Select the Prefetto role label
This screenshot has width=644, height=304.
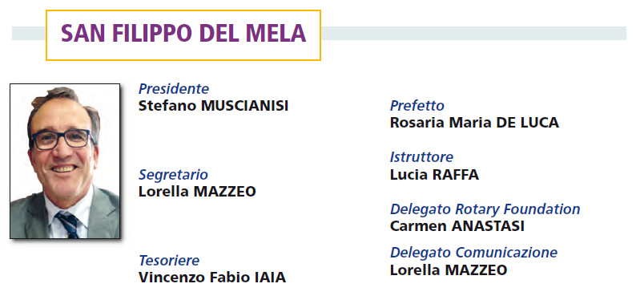coord(417,106)
